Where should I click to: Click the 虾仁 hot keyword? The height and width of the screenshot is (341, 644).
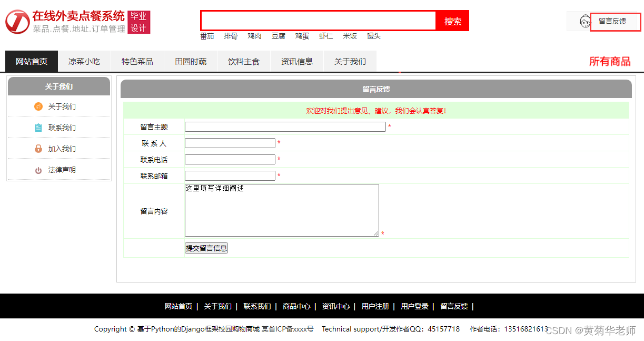pos(326,36)
